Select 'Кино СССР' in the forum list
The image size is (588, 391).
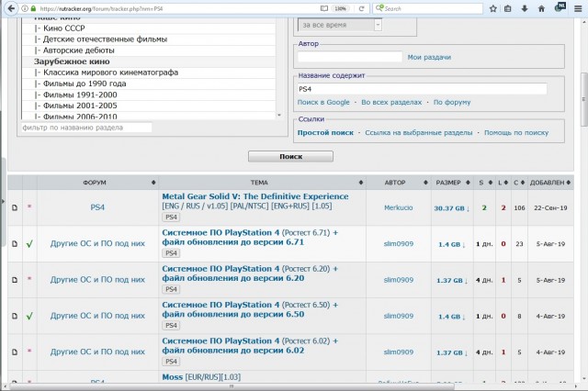149,28
